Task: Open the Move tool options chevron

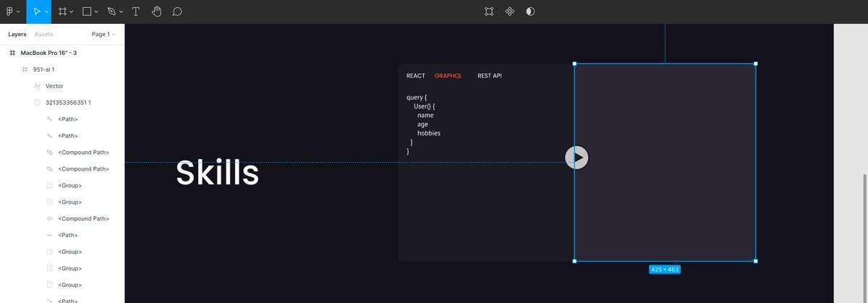Action: [x=46, y=12]
